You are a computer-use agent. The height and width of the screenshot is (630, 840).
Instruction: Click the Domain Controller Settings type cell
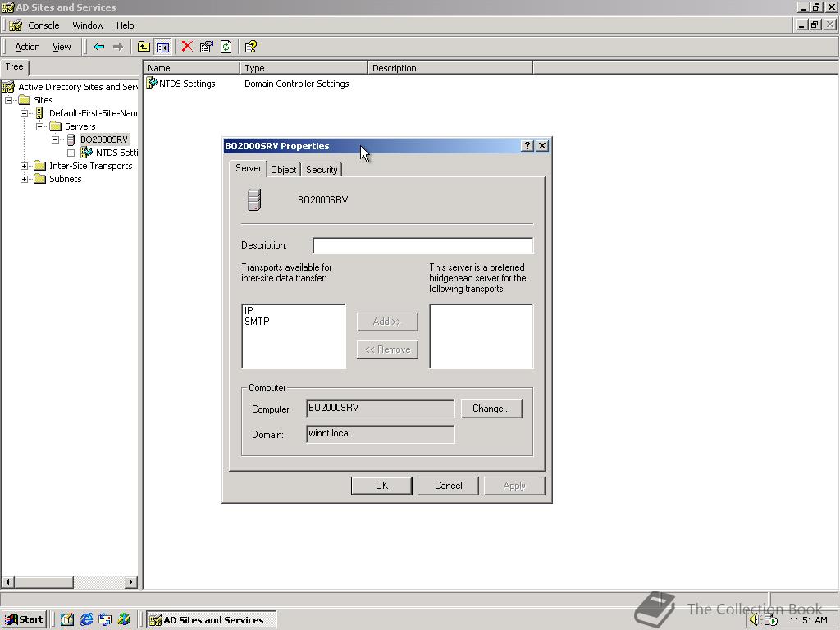point(296,84)
